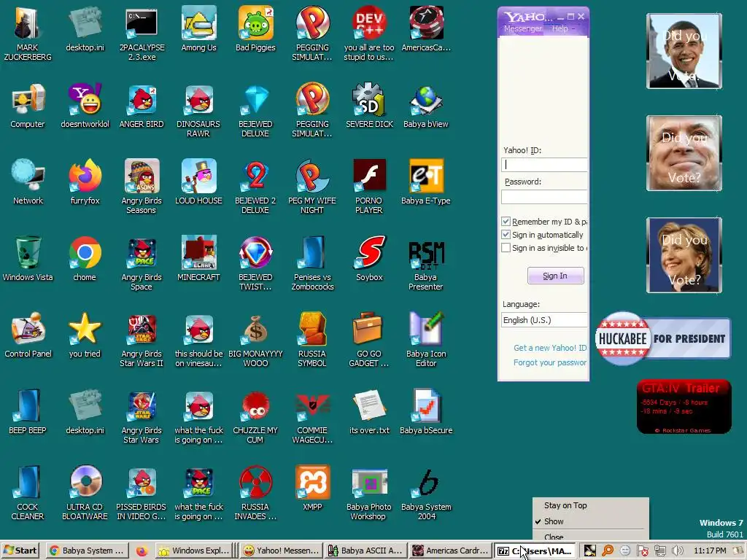Open the Babya bView icon
This screenshot has width=747, height=560.
(x=426, y=106)
